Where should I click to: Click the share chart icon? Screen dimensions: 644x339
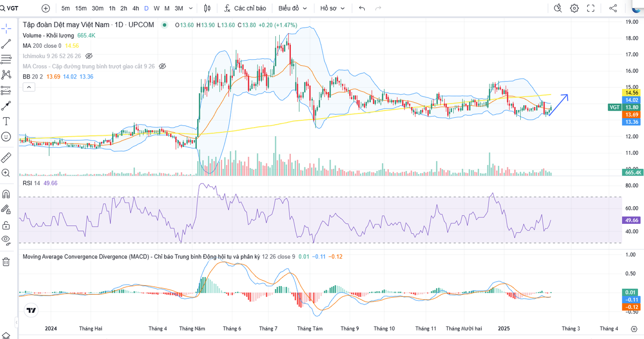pyautogui.click(x=613, y=8)
